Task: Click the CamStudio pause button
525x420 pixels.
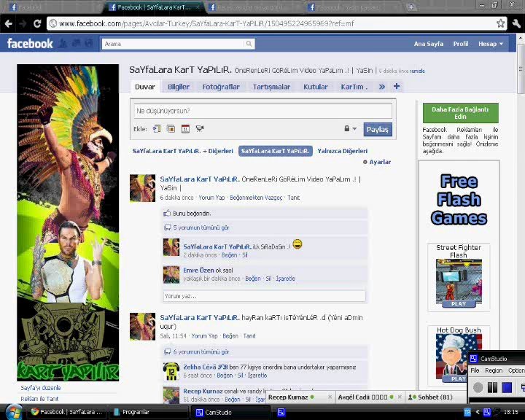Action: tap(492, 388)
